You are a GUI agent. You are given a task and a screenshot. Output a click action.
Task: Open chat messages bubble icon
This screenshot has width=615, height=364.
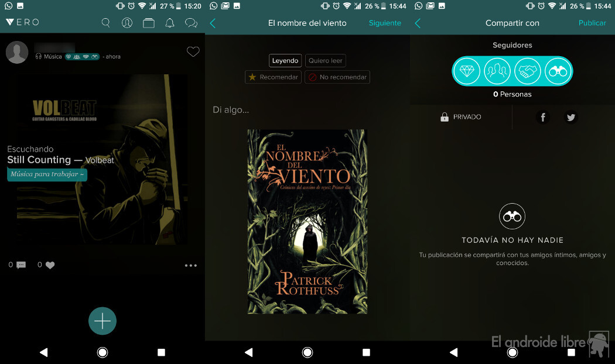[x=191, y=23]
